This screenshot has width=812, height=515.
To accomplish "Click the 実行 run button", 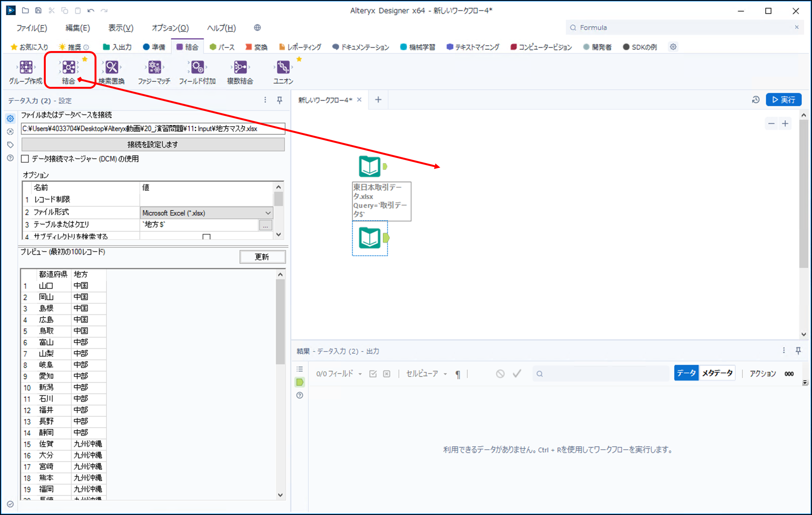I will click(783, 100).
